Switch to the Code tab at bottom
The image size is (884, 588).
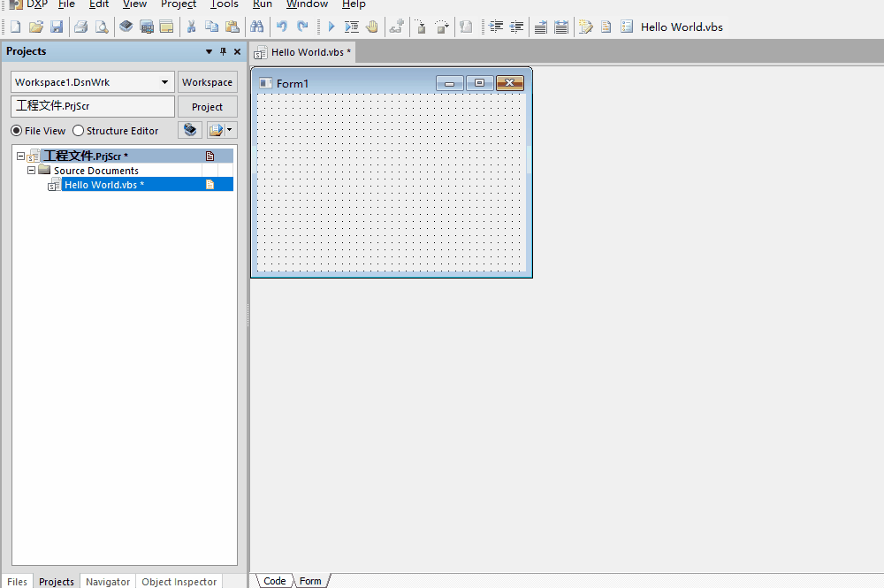[x=275, y=581]
